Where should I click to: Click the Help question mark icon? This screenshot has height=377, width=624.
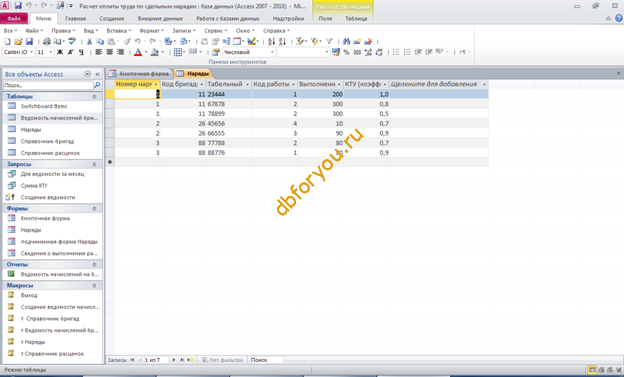pyautogui.click(x=619, y=18)
